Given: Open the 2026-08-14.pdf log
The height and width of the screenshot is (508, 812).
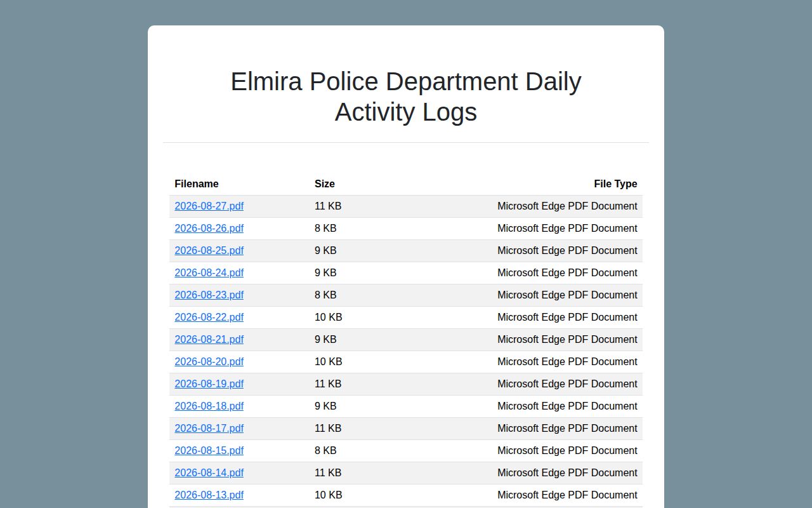Looking at the screenshot, I should click(x=209, y=473).
